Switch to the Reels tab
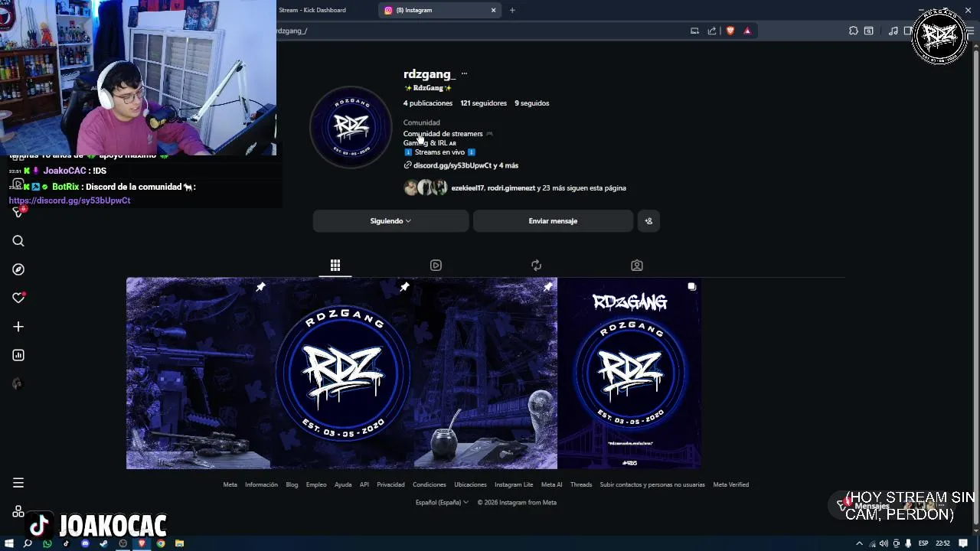980x551 pixels. 436,265
